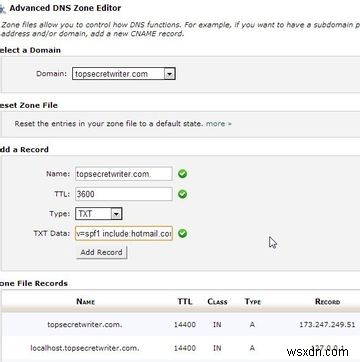
Task: Click the Class column header
Action: click(217, 302)
